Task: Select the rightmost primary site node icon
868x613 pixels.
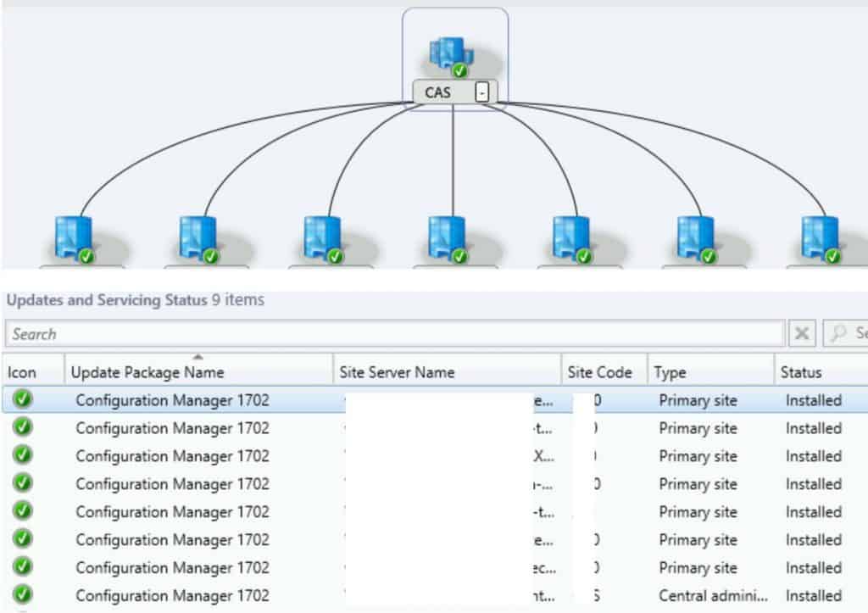Action: point(821,240)
